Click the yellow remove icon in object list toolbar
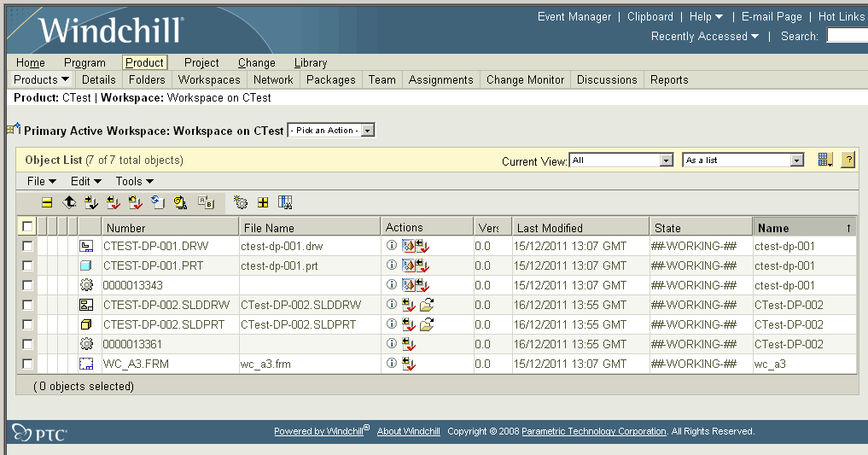 47,202
